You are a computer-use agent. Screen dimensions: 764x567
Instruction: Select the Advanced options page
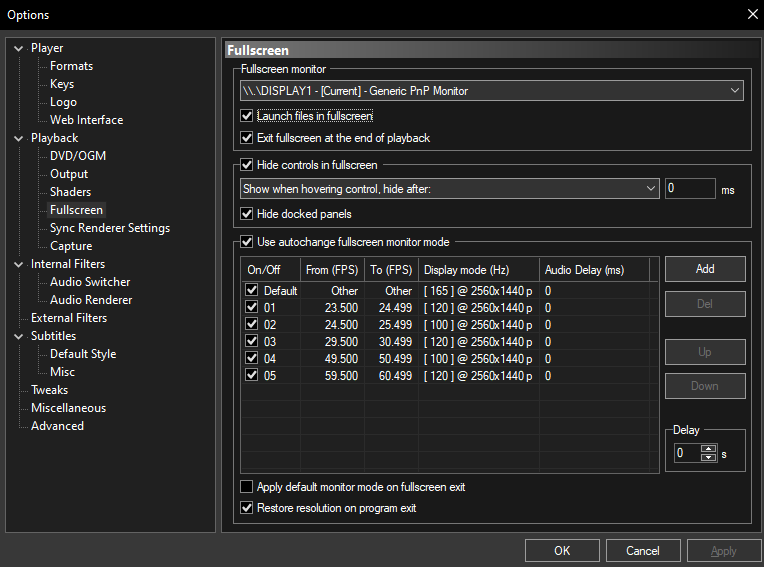click(57, 426)
